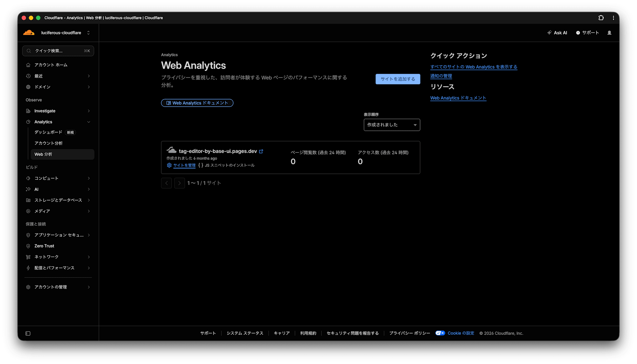Click the delivery and performance lightning icon
The image size is (637, 364).
click(28, 268)
